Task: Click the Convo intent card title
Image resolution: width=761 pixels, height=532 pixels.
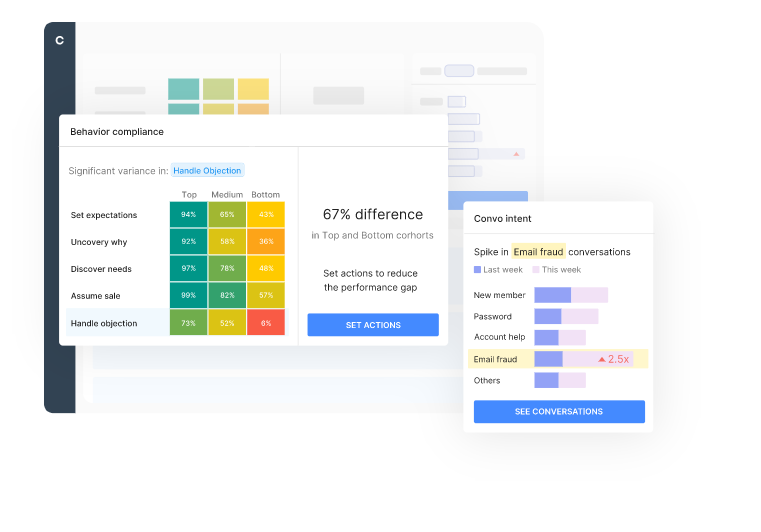Action: click(x=502, y=218)
